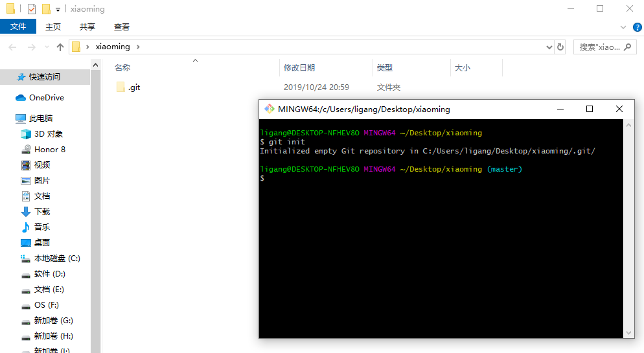This screenshot has height=353, width=644.
Task: Minimize the MINGW64 terminal window
Action: pyautogui.click(x=560, y=109)
